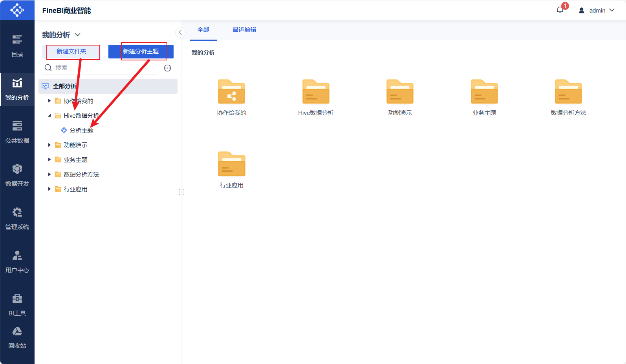Open 管理系统 from the sidebar
Screen dimensions: 626x364
(17, 218)
